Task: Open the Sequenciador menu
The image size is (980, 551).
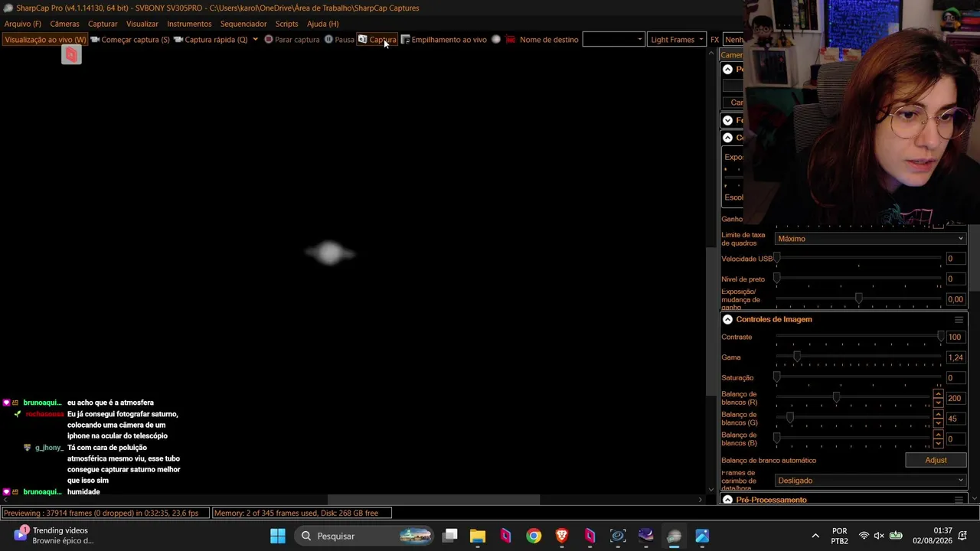Action: (x=243, y=24)
